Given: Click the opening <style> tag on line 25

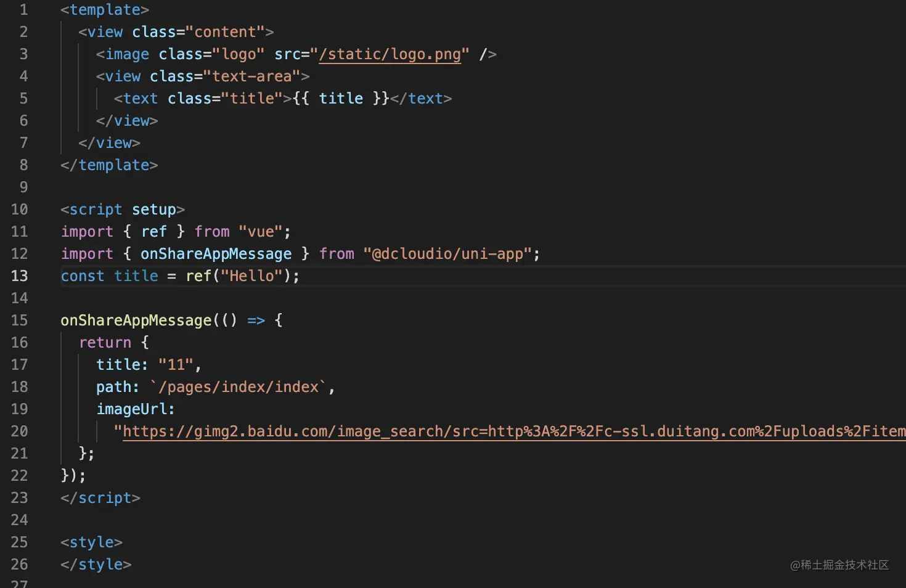Looking at the screenshot, I should pyautogui.click(x=91, y=542).
